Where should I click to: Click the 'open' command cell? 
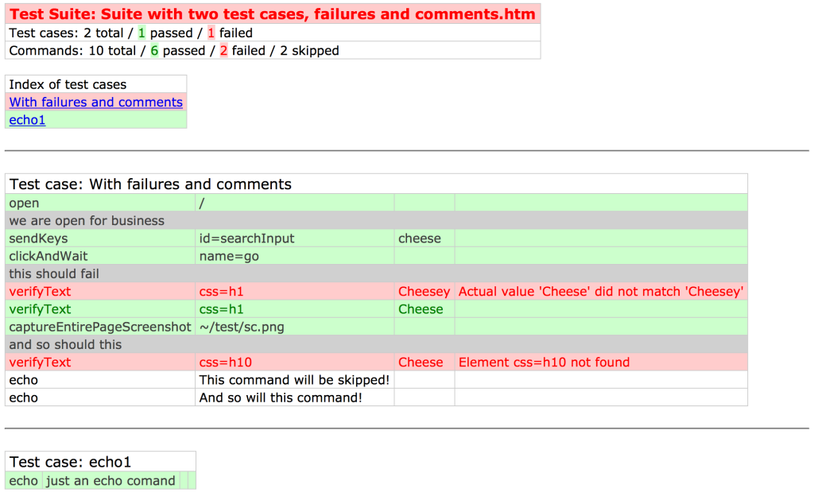(x=100, y=203)
